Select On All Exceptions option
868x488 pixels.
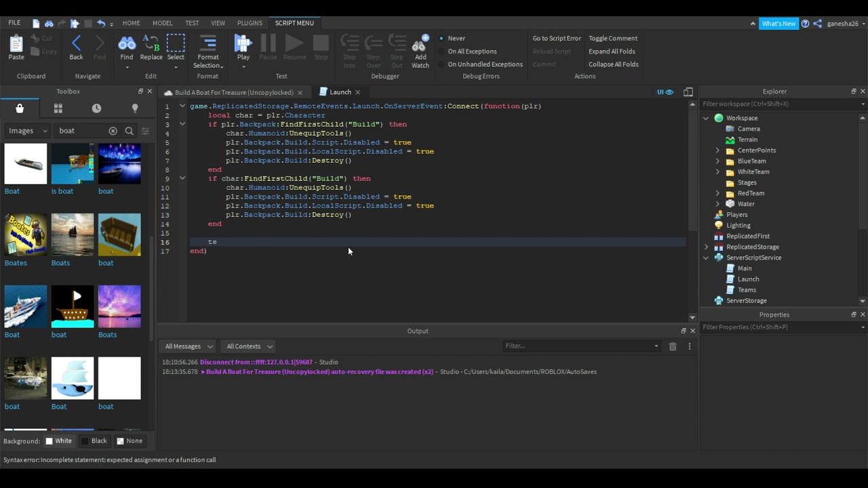pos(468,52)
